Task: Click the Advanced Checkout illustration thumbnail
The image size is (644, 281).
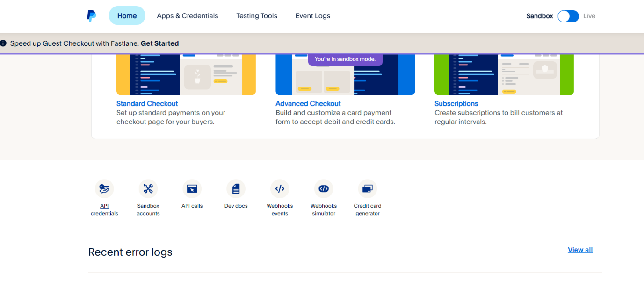Action: [x=345, y=75]
